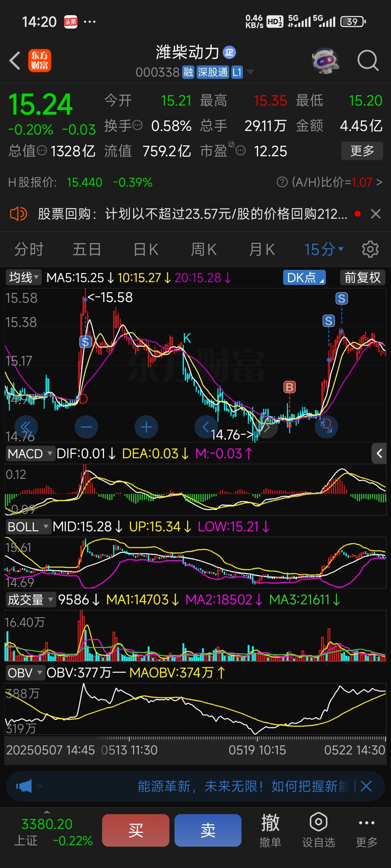Viewport: 391px width, 868px height.
Task: Rotate the chart to landscape view
Action: click(x=327, y=426)
